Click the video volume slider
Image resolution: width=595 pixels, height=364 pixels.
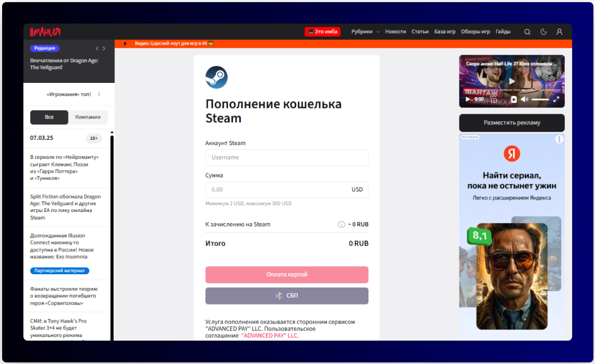[x=540, y=99]
